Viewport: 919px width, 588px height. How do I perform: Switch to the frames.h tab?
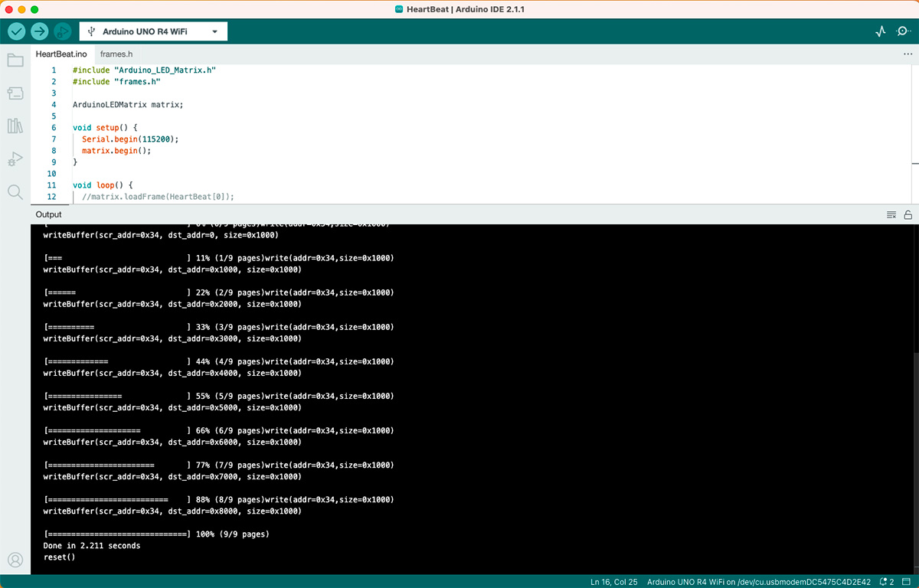(x=116, y=54)
